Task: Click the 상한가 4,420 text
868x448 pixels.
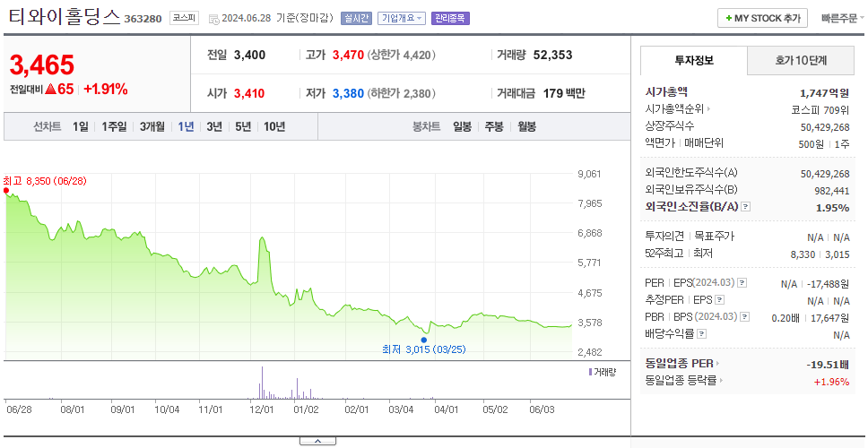Action: pyautogui.click(x=402, y=56)
